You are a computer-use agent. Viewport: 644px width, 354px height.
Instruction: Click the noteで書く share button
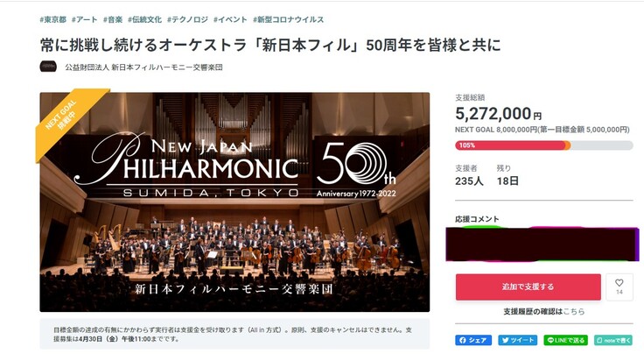(x=612, y=340)
